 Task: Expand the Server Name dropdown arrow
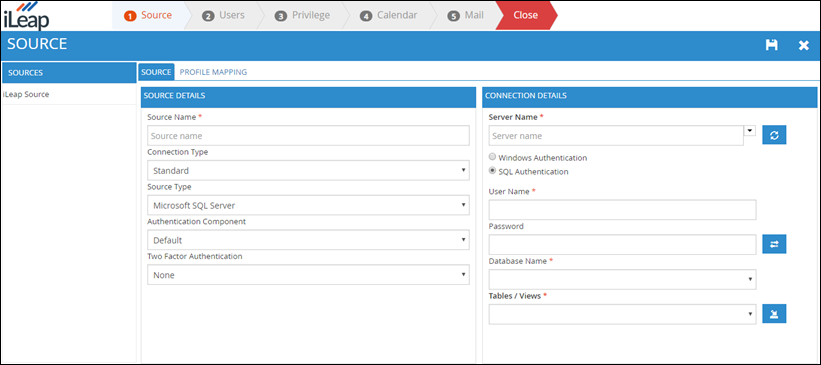tap(749, 130)
